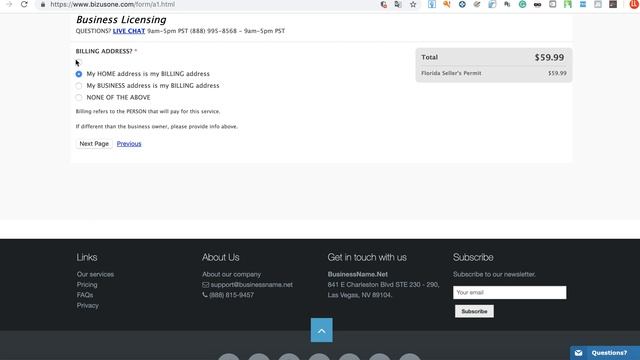Click the browser address bar URL
640x360 pixels.
[x=113, y=4]
